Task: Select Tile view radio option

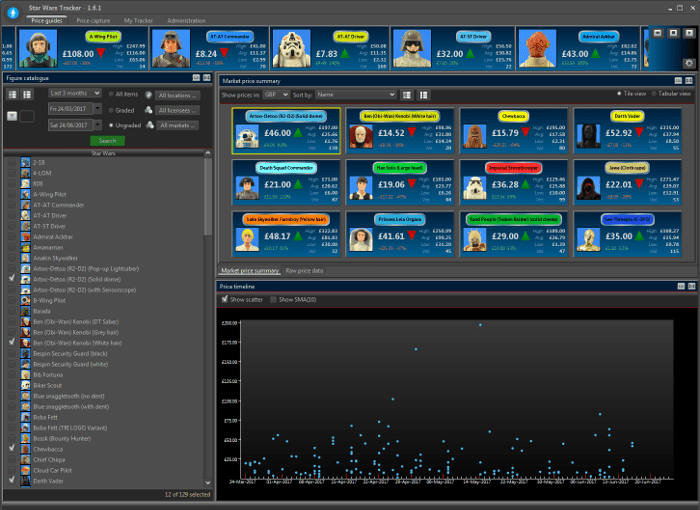Action: [x=619, y=94]
